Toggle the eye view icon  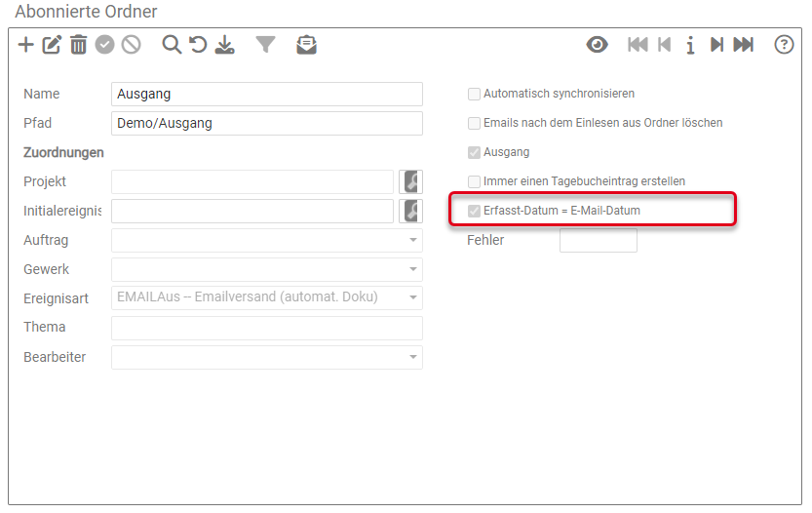(x=597, y=45)
